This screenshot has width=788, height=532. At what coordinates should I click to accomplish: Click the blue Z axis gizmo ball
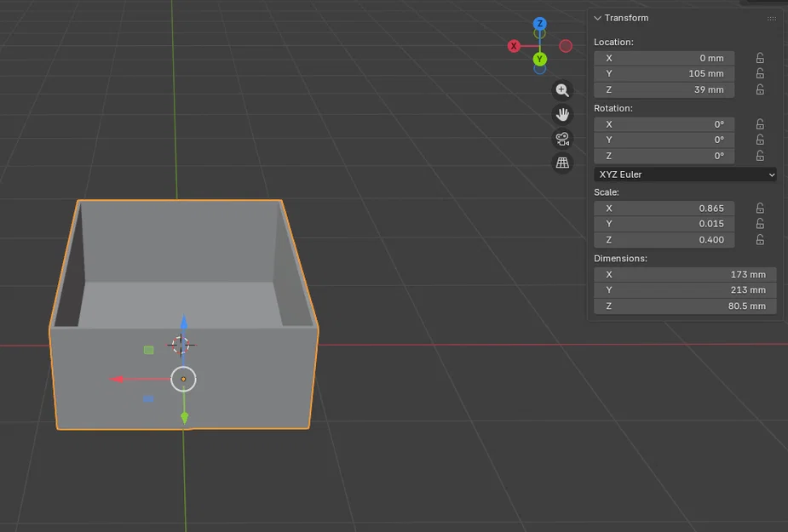pyautogui.click(x=540, y=24)
